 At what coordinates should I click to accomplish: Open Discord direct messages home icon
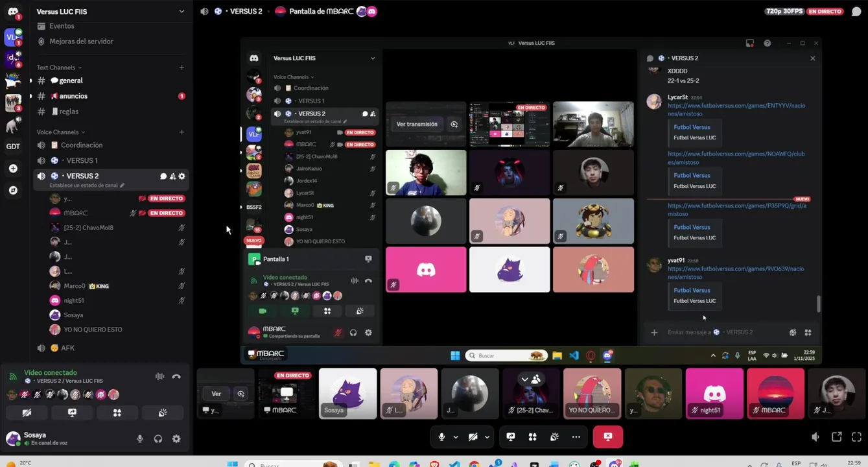click(13, 12)
